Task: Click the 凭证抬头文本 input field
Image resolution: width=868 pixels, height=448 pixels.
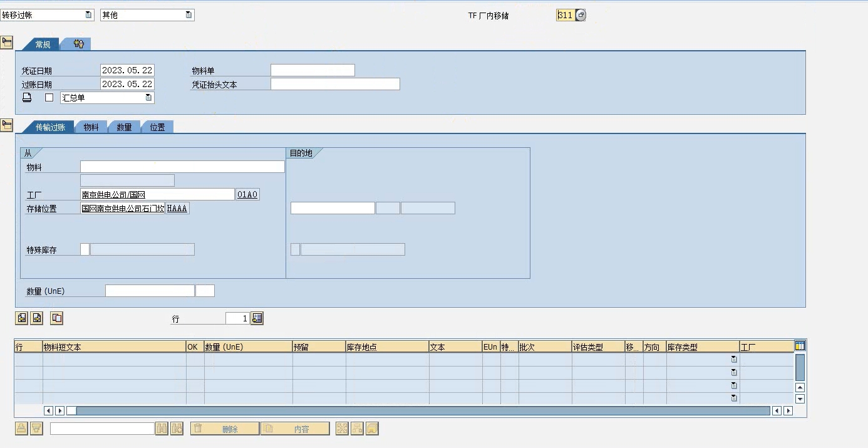Action: [x=335, y=84]
